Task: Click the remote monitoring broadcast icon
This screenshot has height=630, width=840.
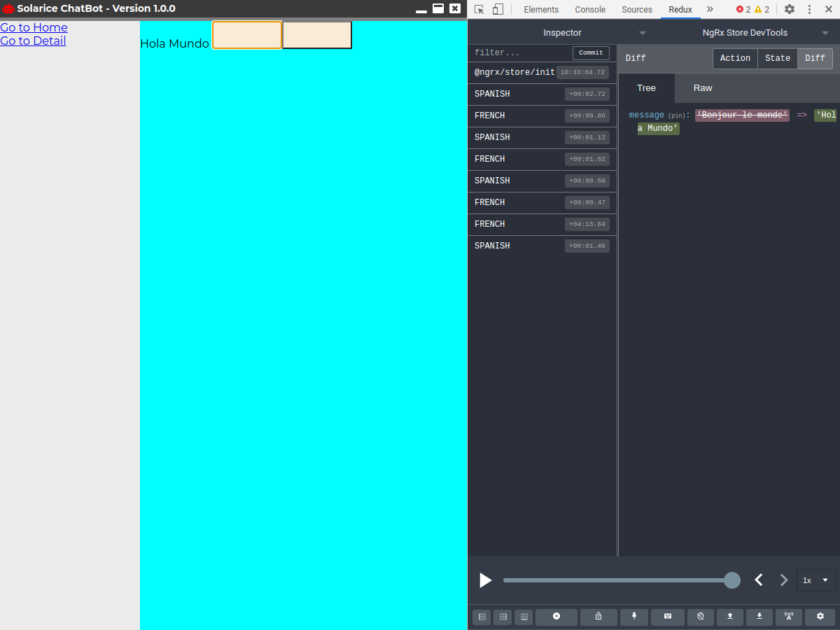Action: (x=789, y=617)
